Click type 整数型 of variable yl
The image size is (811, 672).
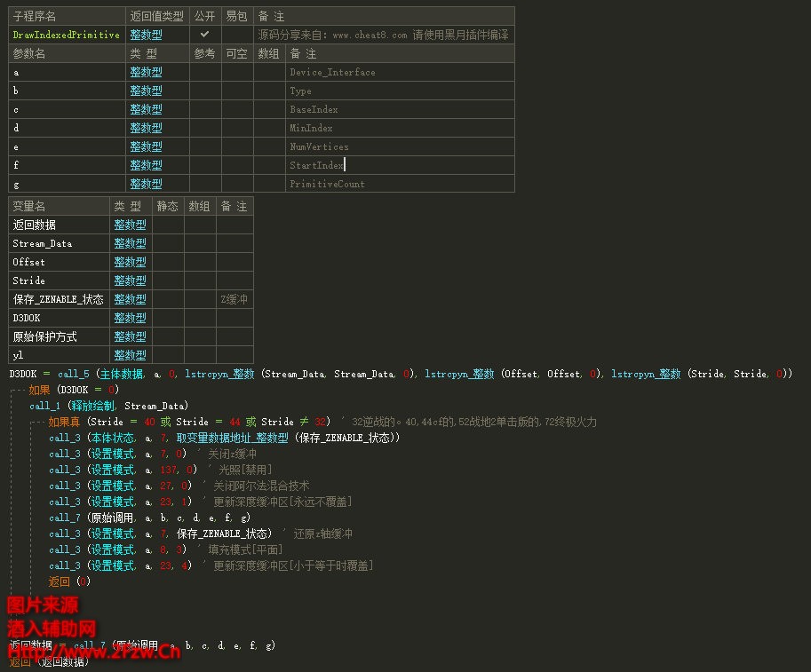coord(130,355)
